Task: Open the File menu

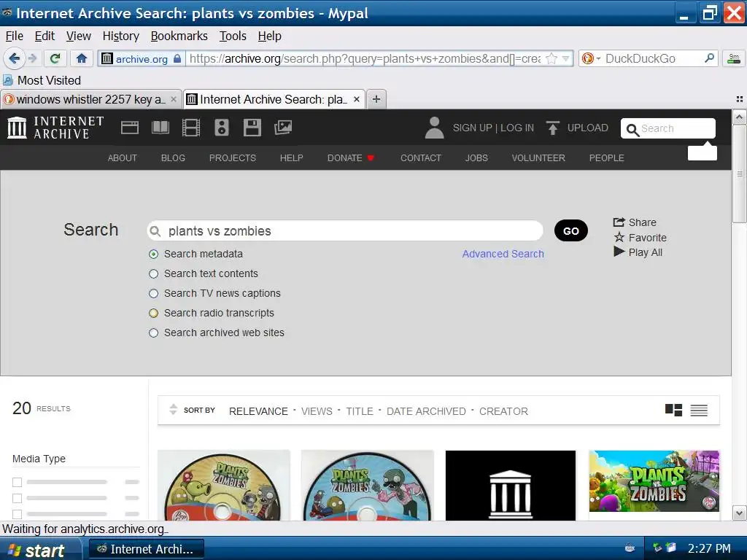Action: pos(15,36)
